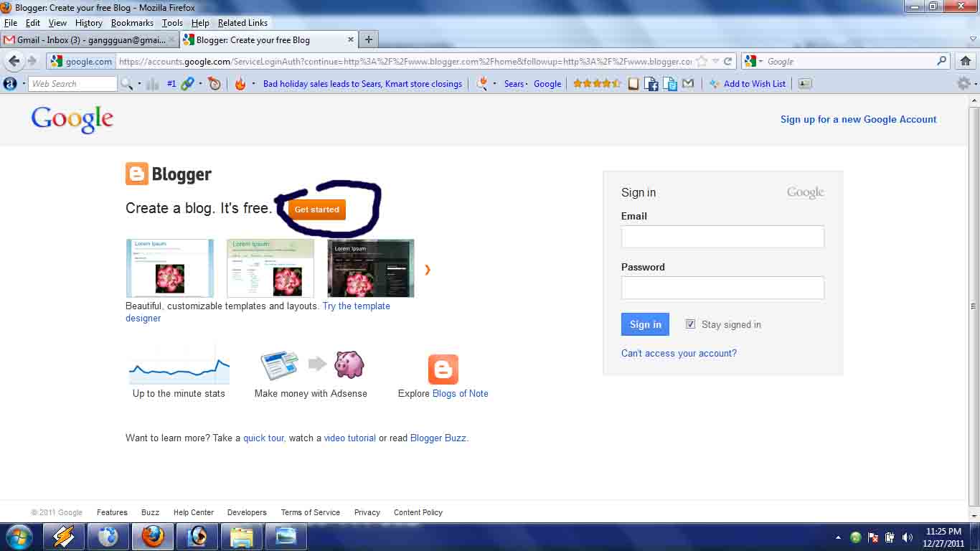Click the Help Center footer link
This screenshot has height=551, width=980.
(193, 512)
